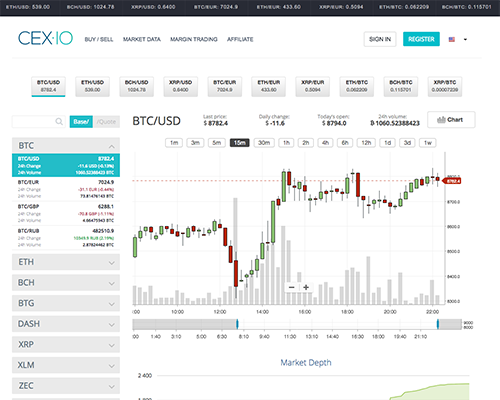Click the SIGN IN button
Viewport: 500px width, 400px height.
tap(380, 39)
